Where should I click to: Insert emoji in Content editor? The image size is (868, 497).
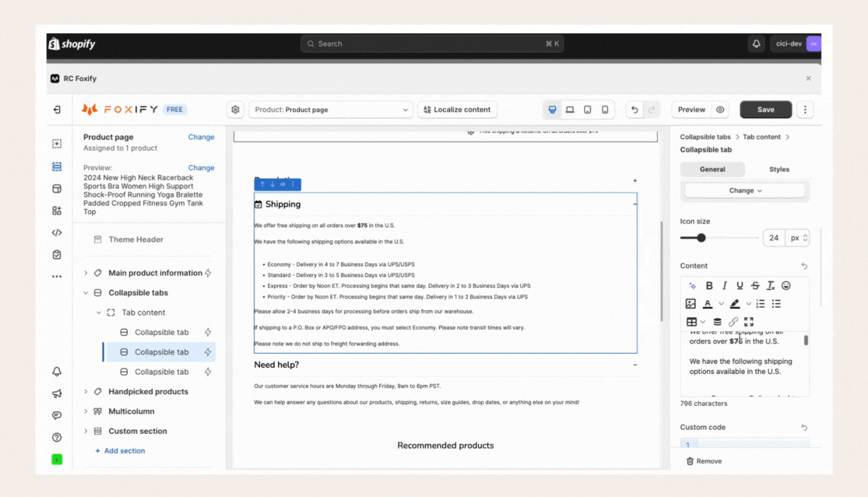pos(786,286)
